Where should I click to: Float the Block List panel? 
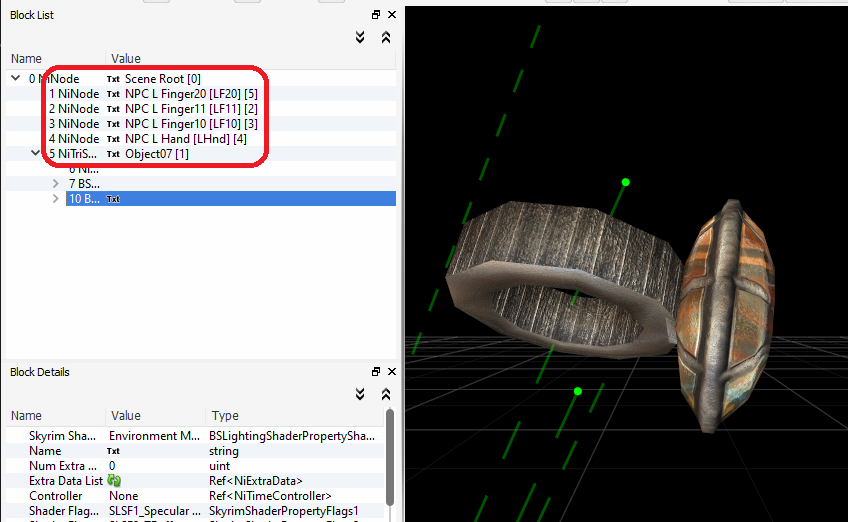point(376,15)
